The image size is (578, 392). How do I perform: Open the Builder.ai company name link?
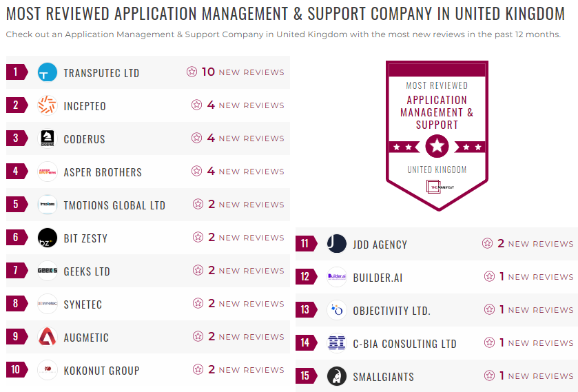tap(378, 278)
